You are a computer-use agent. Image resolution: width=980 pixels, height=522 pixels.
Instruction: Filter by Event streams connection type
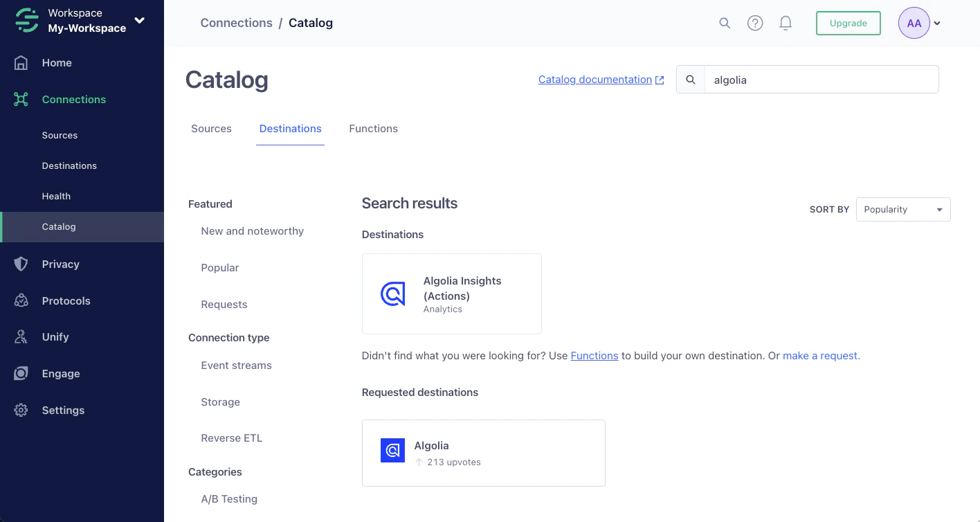coord(236,365)
